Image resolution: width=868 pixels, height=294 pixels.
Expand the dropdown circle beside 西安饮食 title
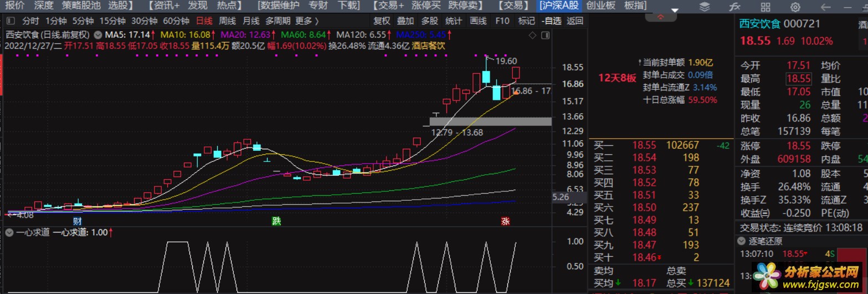click(97, 34)
